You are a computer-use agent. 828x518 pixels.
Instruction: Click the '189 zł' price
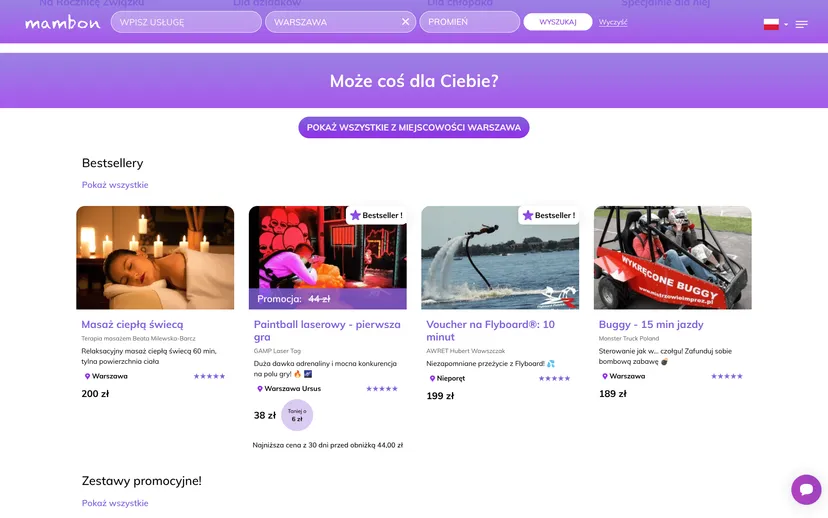coord(613,394)
